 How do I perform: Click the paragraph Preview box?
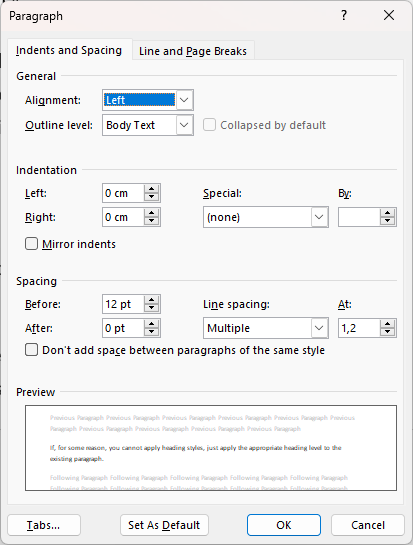click(211, 448)
